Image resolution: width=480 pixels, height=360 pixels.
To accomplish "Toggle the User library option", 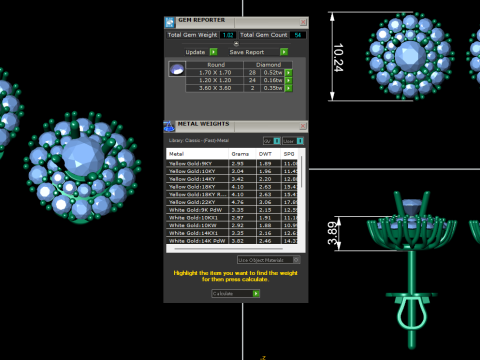I will 293,141.
